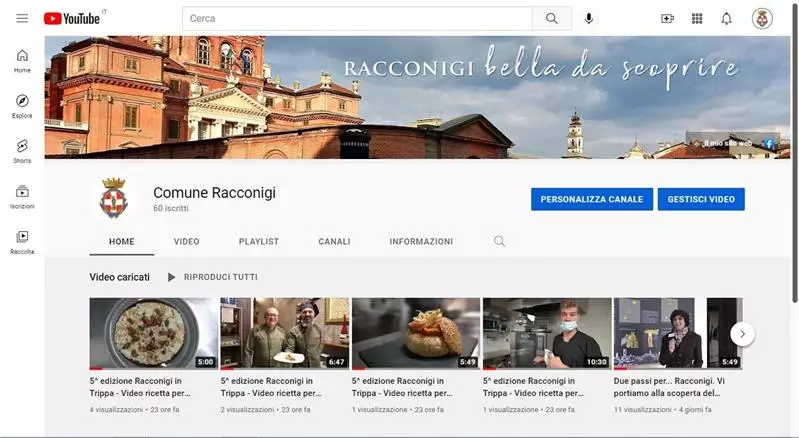This screenshot has height=438, width=799.
Task: Click the Cerca search field
Action: 356,18
